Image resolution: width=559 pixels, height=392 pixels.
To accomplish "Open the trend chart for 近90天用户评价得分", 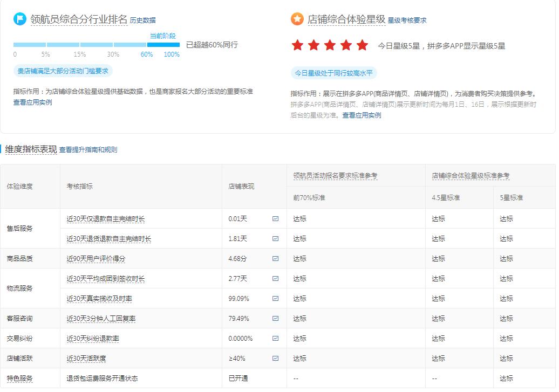I will point(275,258).
